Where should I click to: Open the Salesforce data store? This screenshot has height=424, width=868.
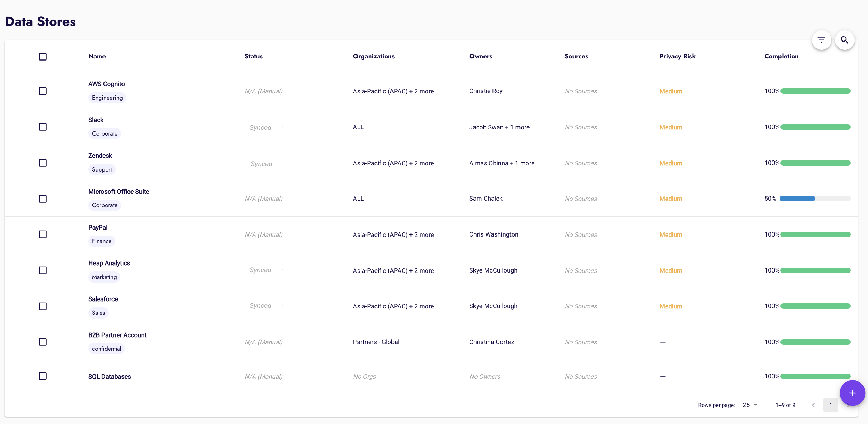103,299
